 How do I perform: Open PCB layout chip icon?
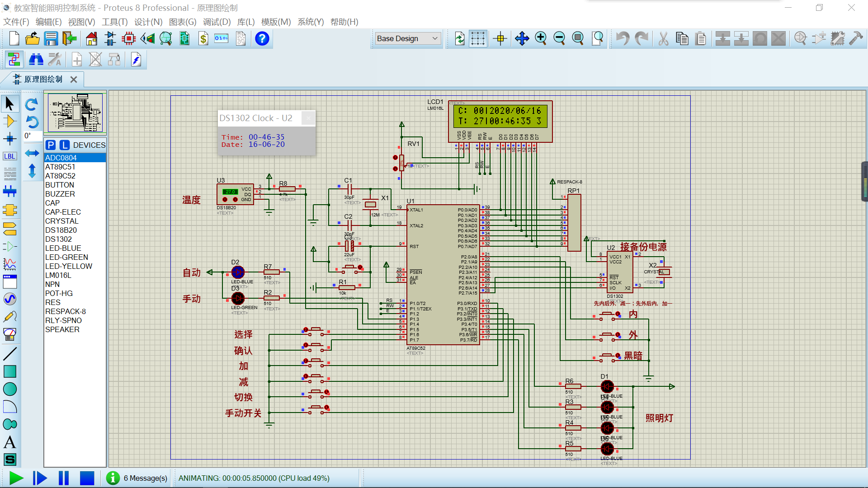click(x=129, y=39)
